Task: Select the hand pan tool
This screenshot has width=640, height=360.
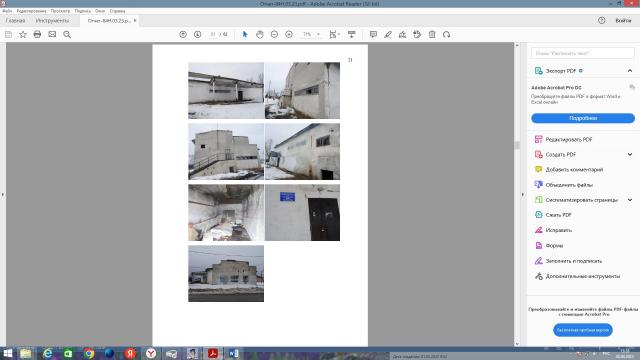Action: [260, 34]
